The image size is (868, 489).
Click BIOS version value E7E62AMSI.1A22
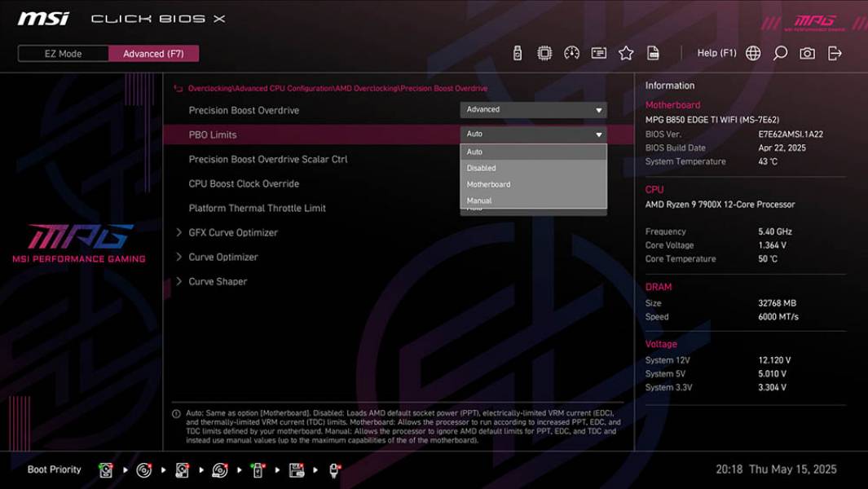791,134
